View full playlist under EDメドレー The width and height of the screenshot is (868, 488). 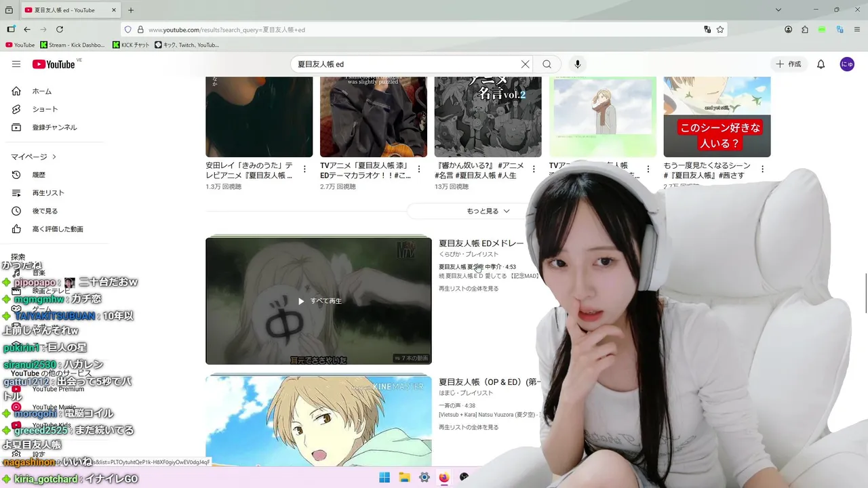click(469, 289)
